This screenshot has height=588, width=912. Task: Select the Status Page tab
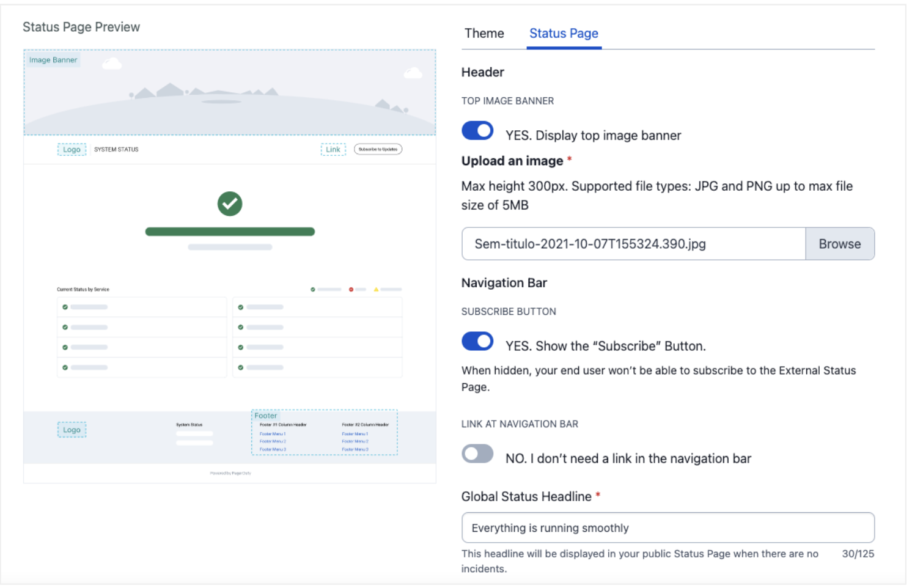[564, 34]
